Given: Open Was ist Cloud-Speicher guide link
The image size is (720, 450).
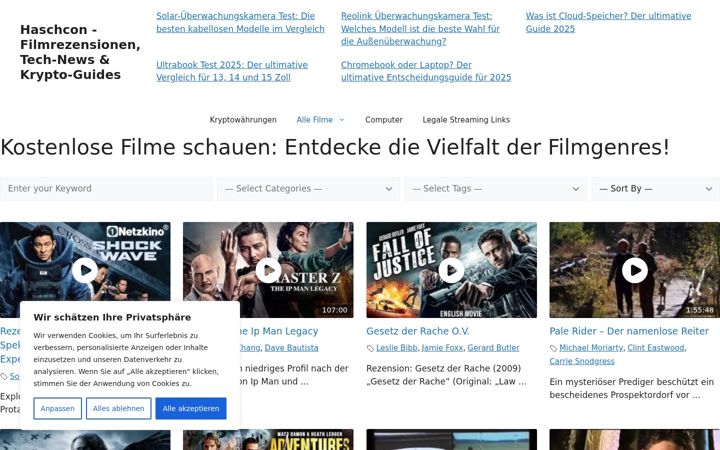Looking at the screenshot, I should point(608,22).
